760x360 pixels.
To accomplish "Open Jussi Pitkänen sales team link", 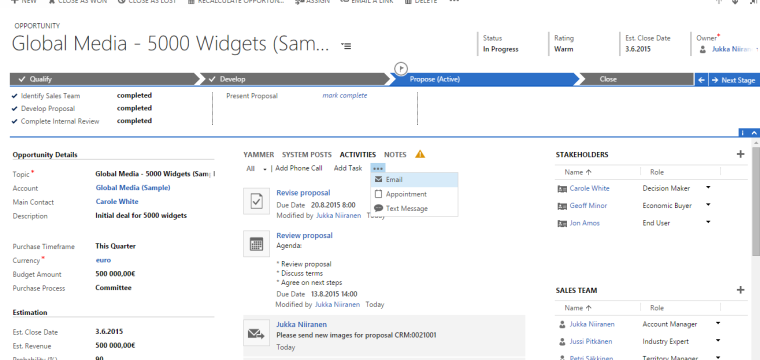I will coord(590,341).
